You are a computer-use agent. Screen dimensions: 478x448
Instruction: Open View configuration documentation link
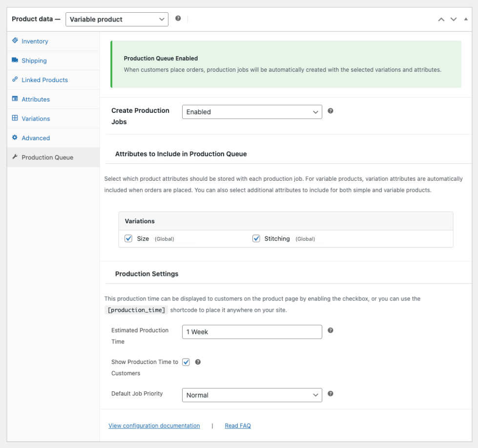pyautogui.click(x=154, y=426)
